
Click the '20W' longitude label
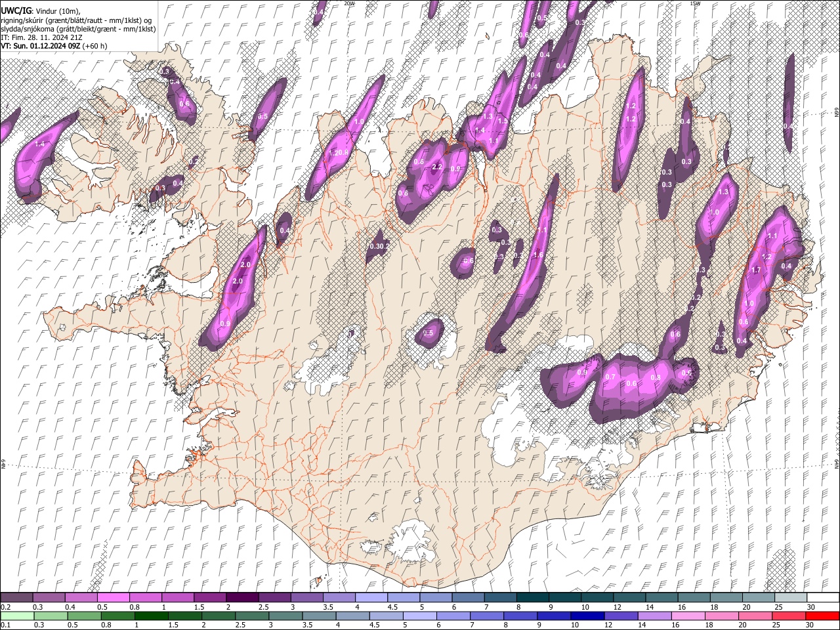349,3
